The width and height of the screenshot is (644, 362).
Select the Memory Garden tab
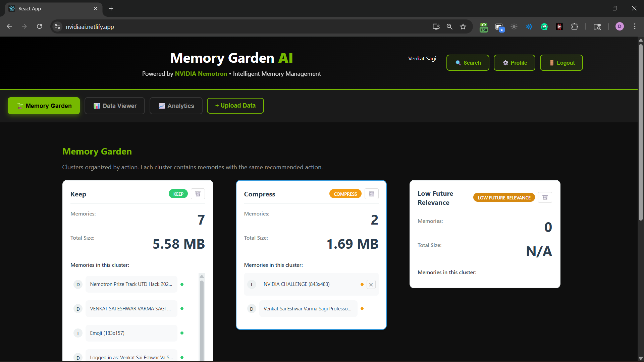pos(44,106)
